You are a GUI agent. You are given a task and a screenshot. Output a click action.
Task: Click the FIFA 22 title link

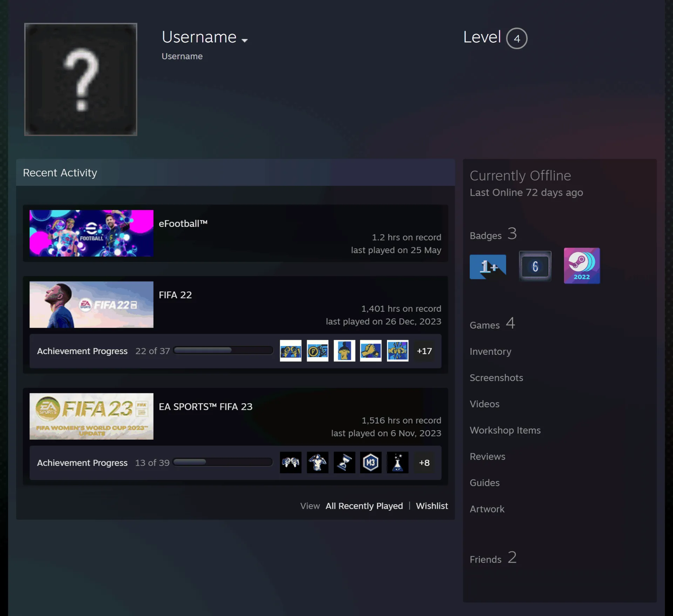[x=175, y=295]
